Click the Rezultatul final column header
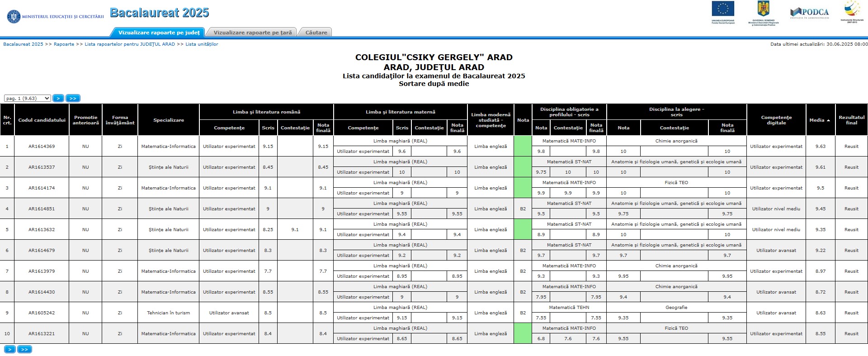Viewport: 868px width, 356px height. pyautogui.click(x=851, y=120)
